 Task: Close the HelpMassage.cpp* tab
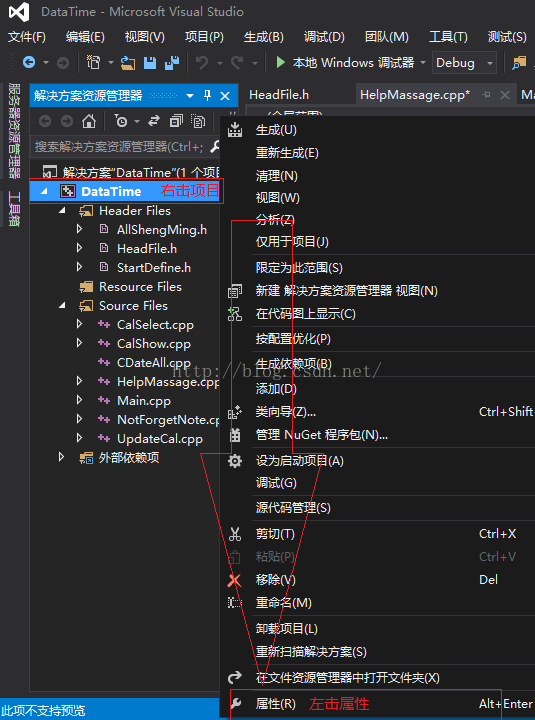(x=505, y=95)
